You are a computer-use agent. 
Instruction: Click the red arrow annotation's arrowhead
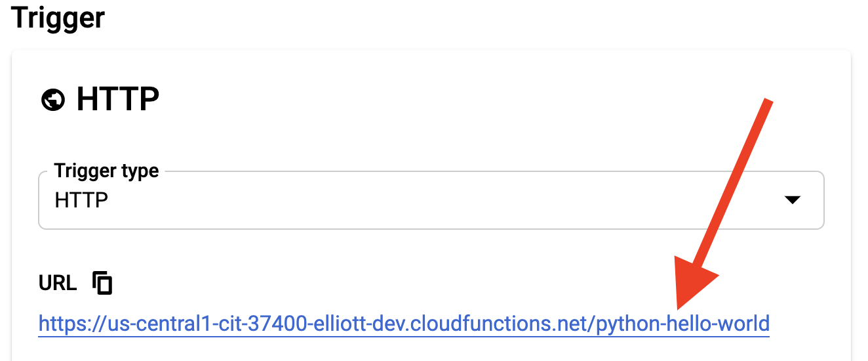pos(696,284)
